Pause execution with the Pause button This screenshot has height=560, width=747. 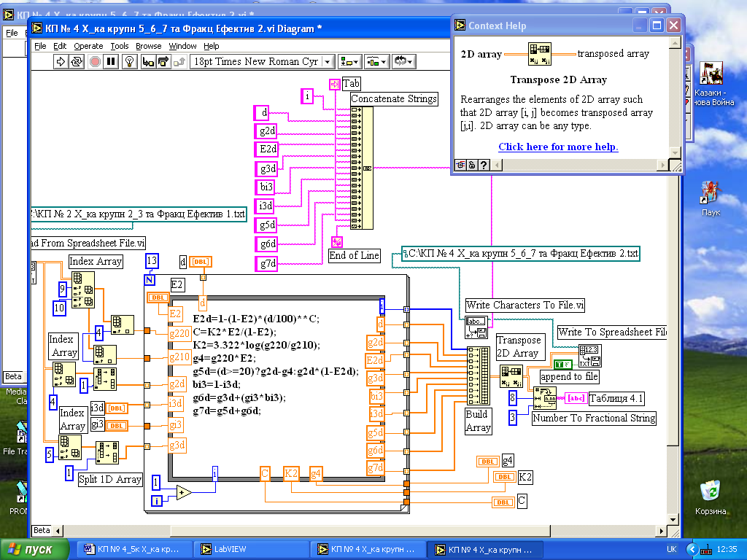(111, 61)
